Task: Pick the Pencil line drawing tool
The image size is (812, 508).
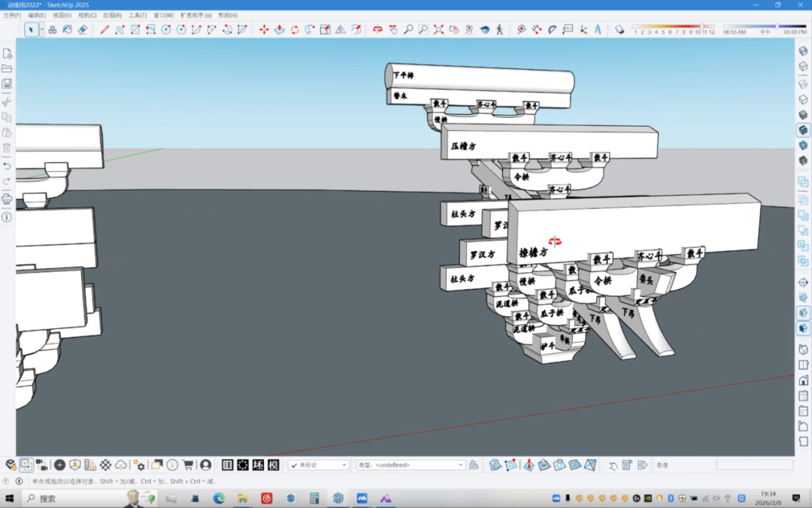Action: click(105, 29)
